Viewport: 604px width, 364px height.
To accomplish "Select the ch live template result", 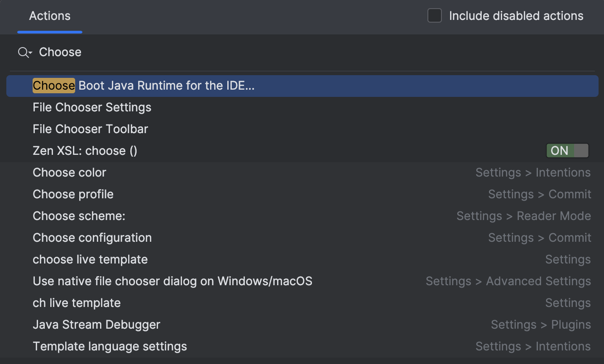I will click(77, 303).
